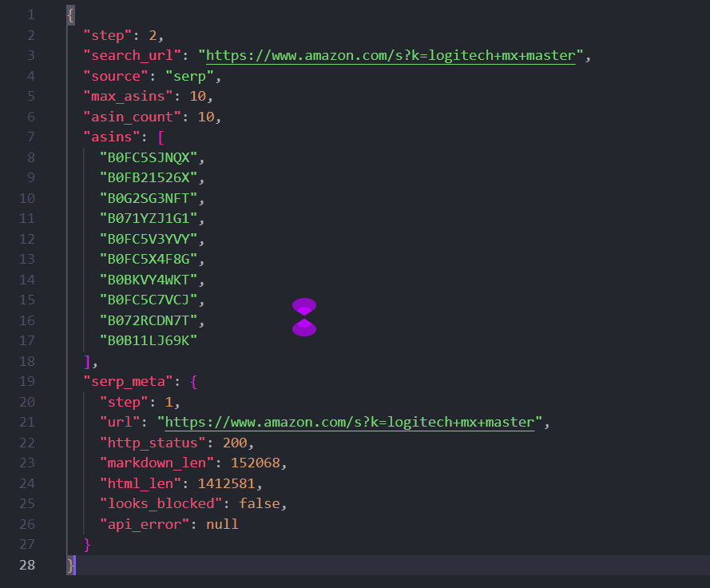The image size is (710, 588).
Task: Select ASIN "B0G2SG3NFT"
Action: click(149, 198)
